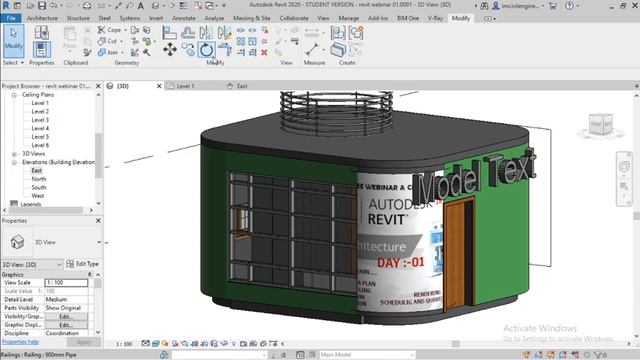Toggle Select Links in the status bar
The height and width of the screenshot is (360, 640).
[x=527, y=355]
